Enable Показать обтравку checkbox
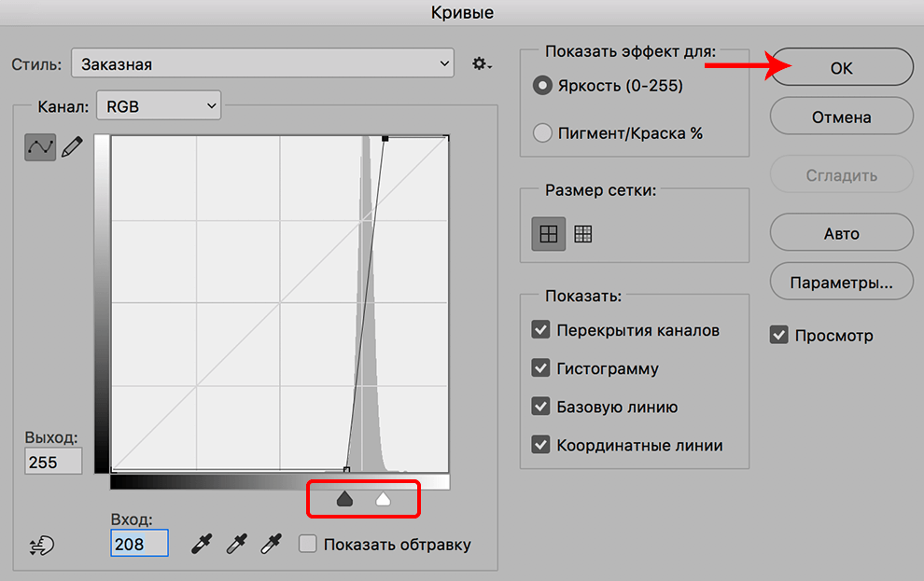924x581 pixels. point(308,544)
